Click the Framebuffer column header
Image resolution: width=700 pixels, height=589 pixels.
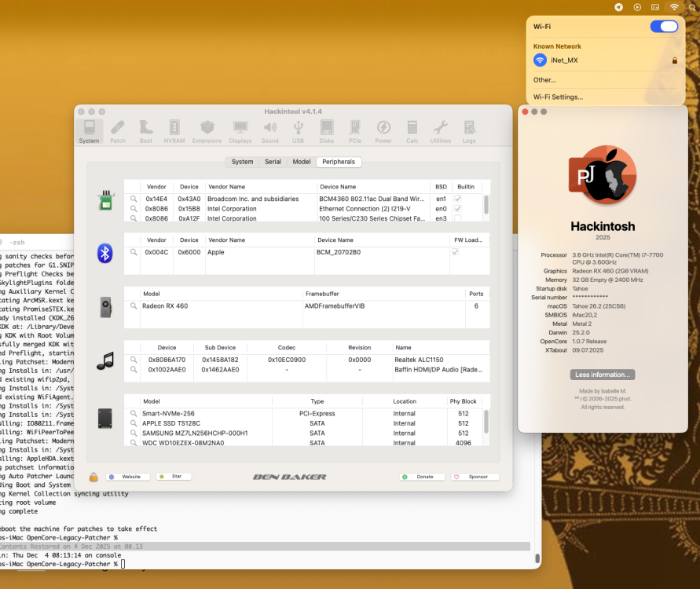(322, 294)
